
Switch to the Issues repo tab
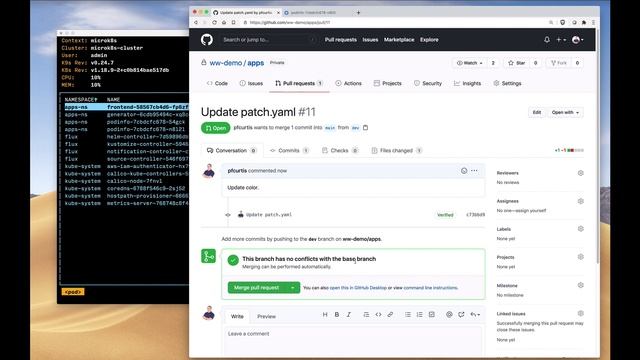[x=251, y=83]
